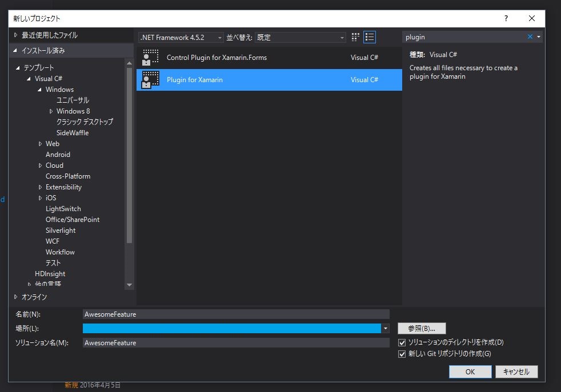Select the Office/SharePoint category

(x=73, y=220)
